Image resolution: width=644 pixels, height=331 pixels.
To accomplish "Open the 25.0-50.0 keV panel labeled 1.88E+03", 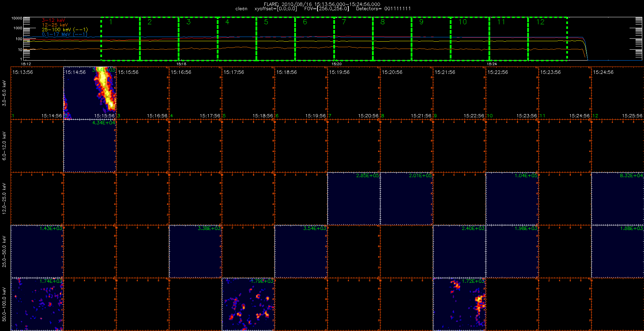I will pos(618,251).
